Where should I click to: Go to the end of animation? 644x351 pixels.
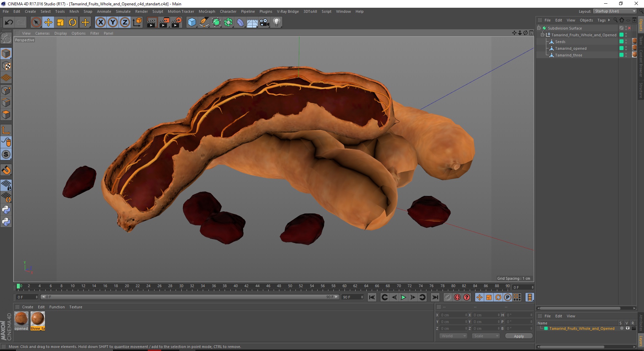(x=435, y=297)
